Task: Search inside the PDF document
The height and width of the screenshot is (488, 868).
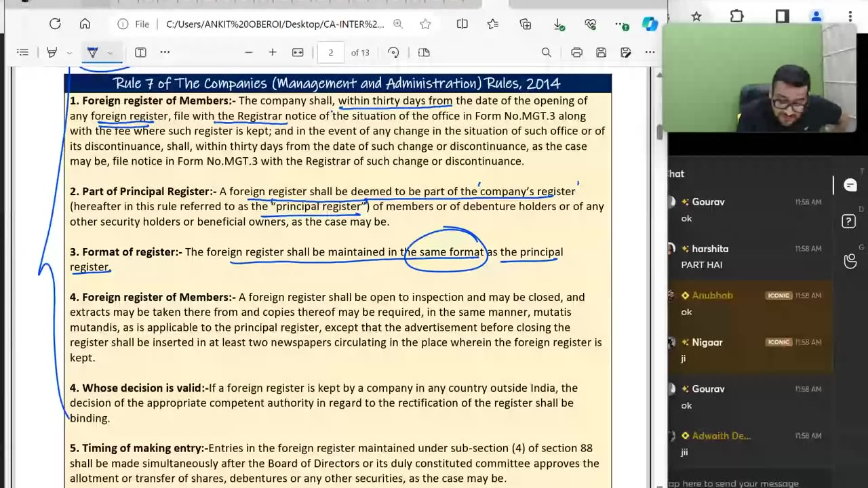Action: pyautogui.click(x=547, y=52)
